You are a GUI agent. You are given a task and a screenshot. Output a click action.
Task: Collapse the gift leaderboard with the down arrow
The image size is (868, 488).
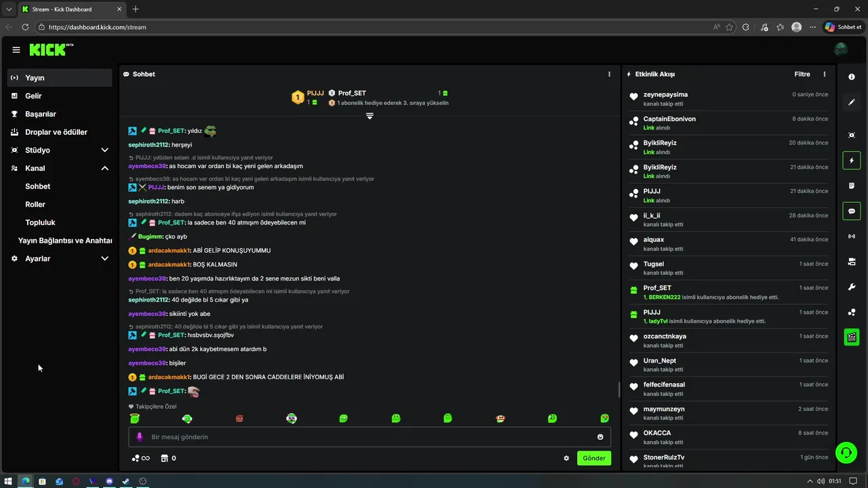pyautogui.click(x=370, y=116)
